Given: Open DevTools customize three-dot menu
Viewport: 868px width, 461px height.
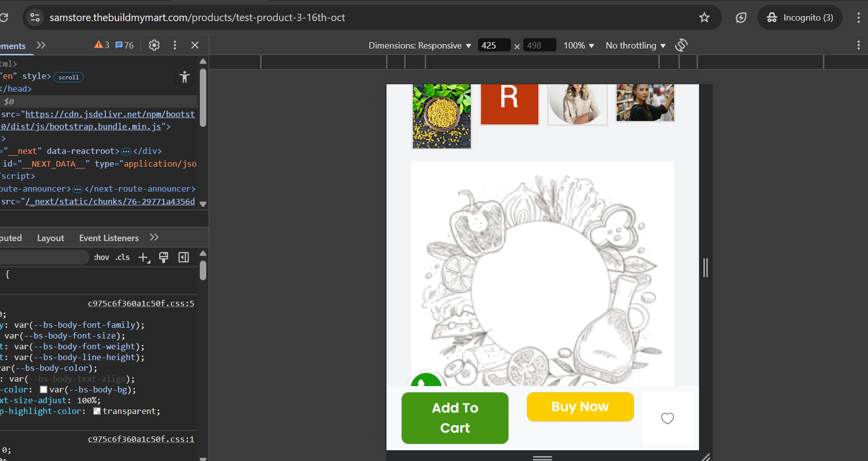Looking at the screenshot, I should coord(175,45).
